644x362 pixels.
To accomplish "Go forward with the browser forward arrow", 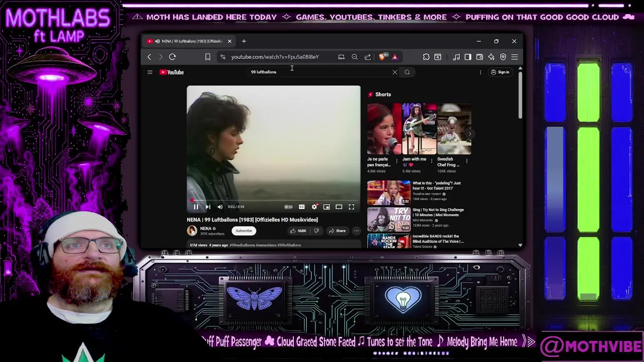I will point(160,57).
